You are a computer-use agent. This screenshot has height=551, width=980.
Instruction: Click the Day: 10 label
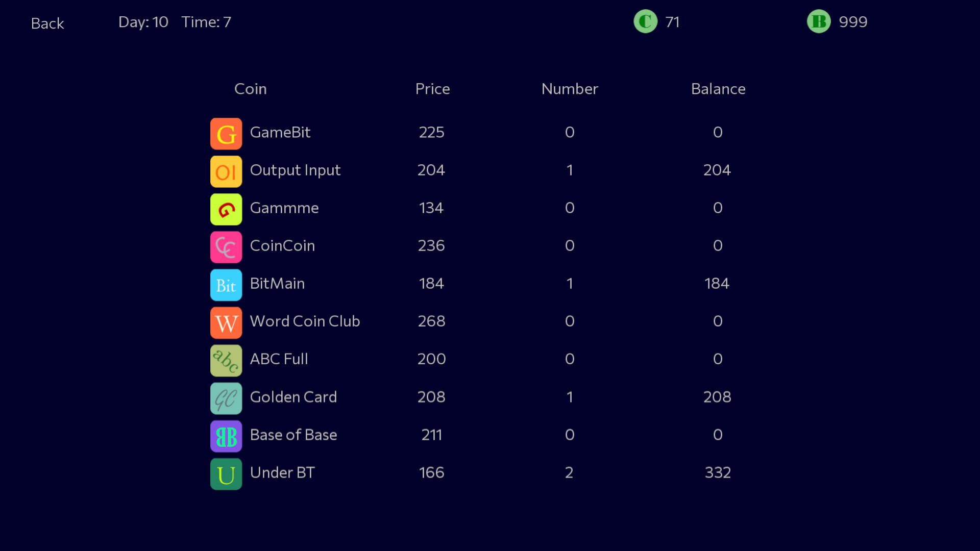(x=143, y=22)
